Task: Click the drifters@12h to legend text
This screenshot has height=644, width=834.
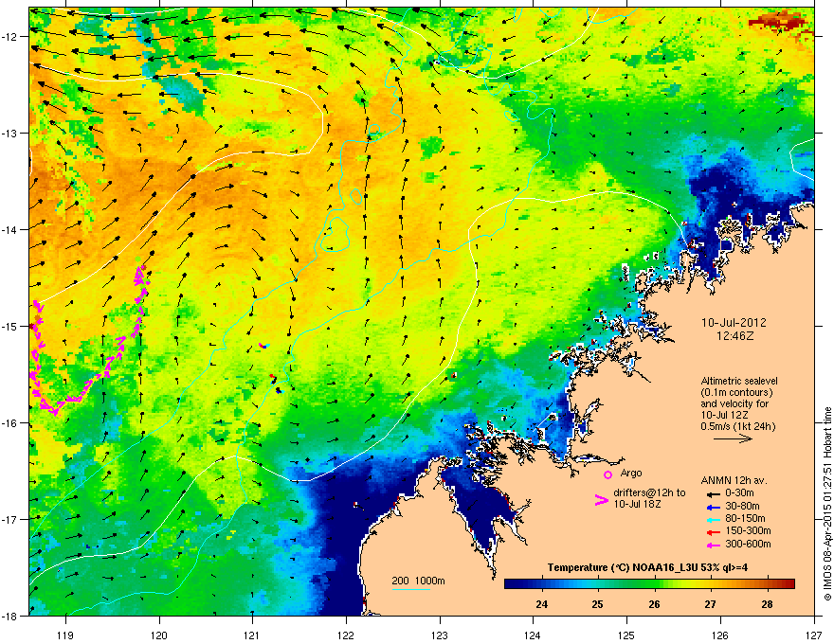Action: point(649,493)
